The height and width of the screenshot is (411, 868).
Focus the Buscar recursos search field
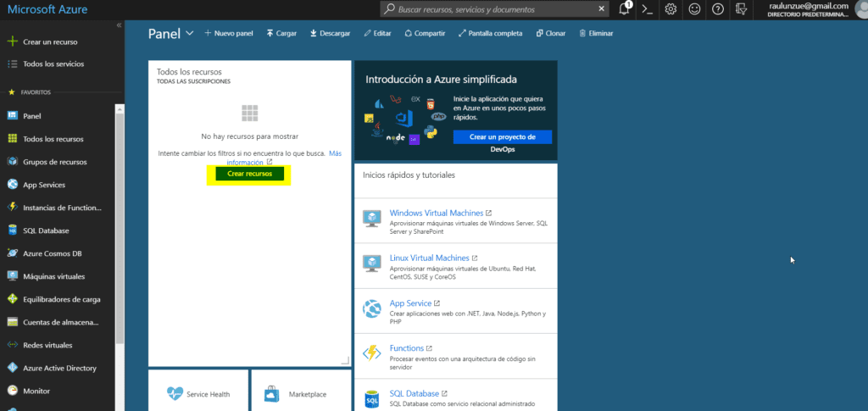pos(495,9)
